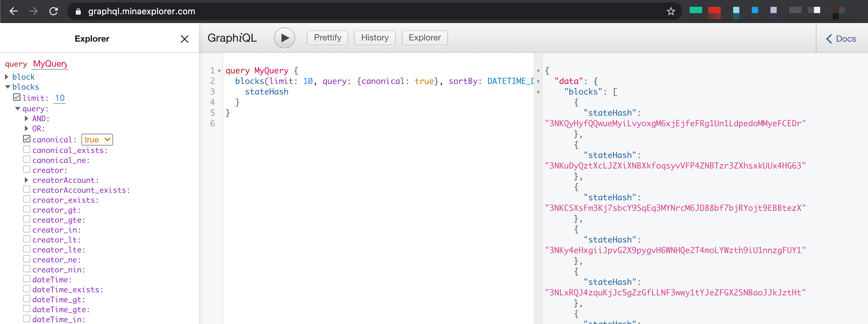868x324 pixels.
Task: Click stateHash field in query editor
Action: click(266, 92)
